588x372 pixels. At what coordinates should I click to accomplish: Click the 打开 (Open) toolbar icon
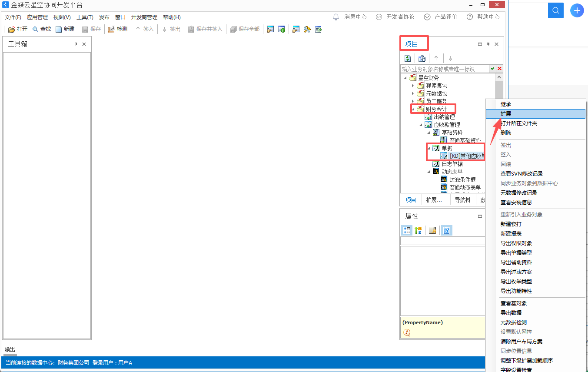coord(12,30)
